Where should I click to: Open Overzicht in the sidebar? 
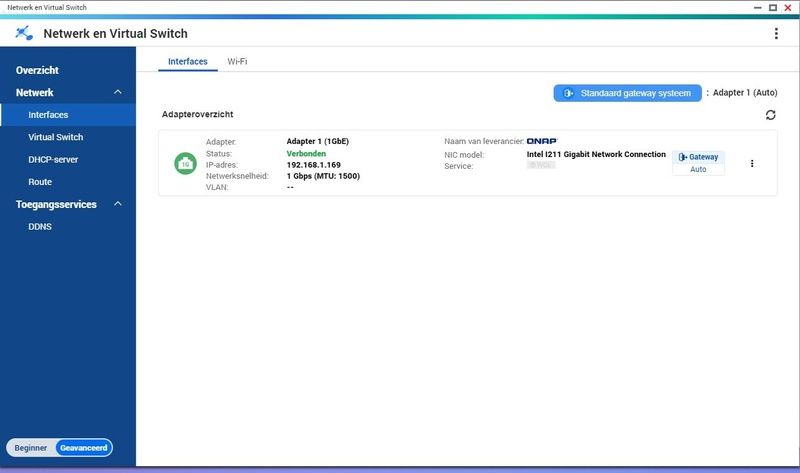pyautogui.click(x=37, y=70)
